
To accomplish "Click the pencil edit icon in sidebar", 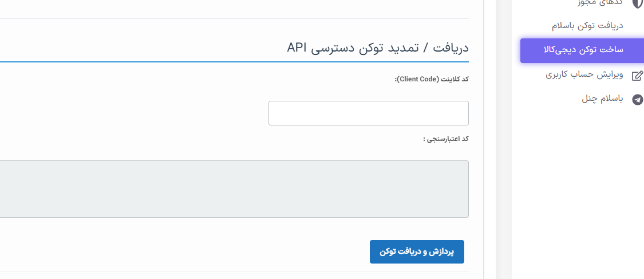I will click(x=637, y=75).
